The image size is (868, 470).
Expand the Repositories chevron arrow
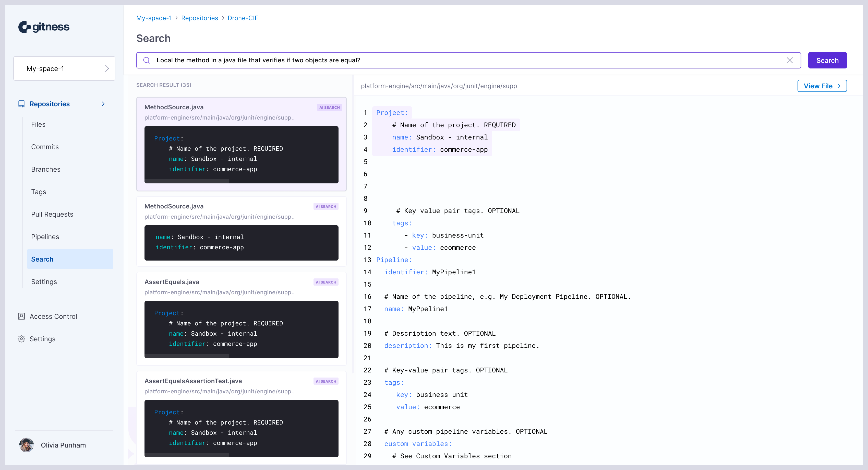coord(103,104)
